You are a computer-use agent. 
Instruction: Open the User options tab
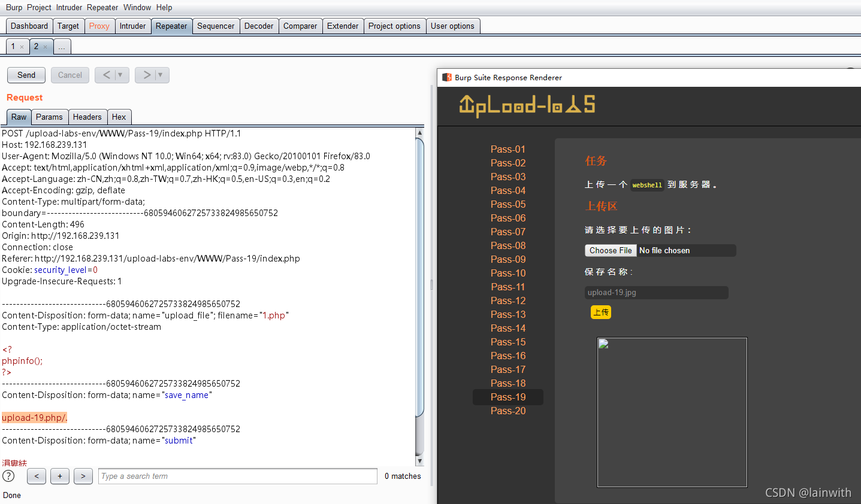(x=452, y=26)
